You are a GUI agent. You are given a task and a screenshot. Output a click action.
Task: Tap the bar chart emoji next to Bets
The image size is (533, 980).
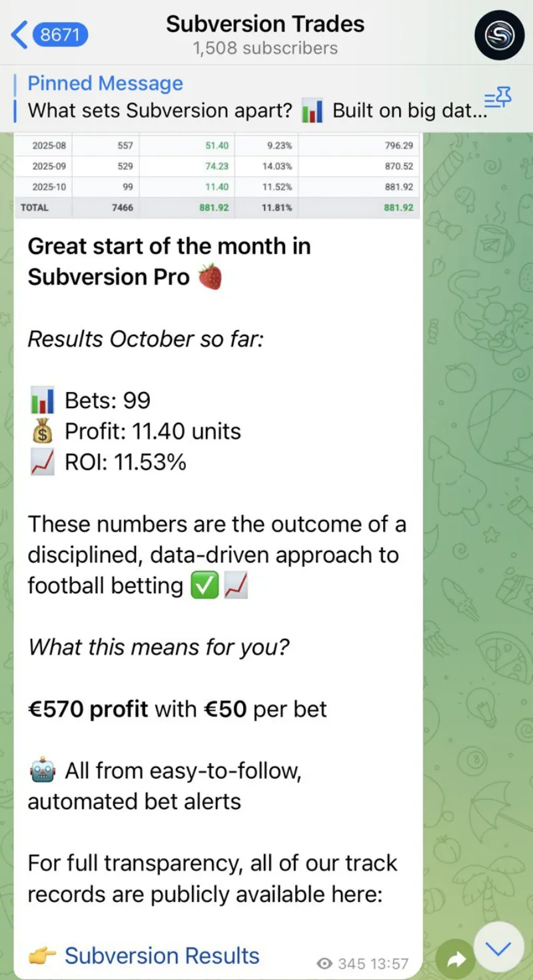click(x=41, y=400)
